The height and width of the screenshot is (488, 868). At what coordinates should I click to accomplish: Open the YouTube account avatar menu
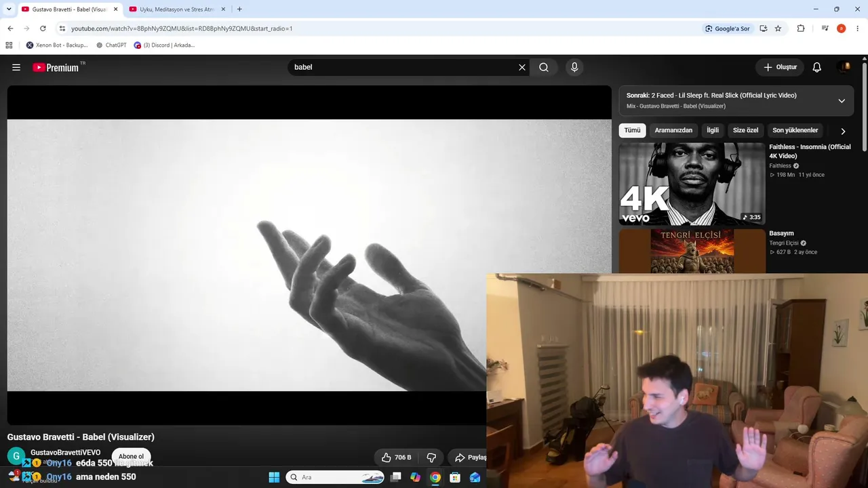tap(844, 67)
